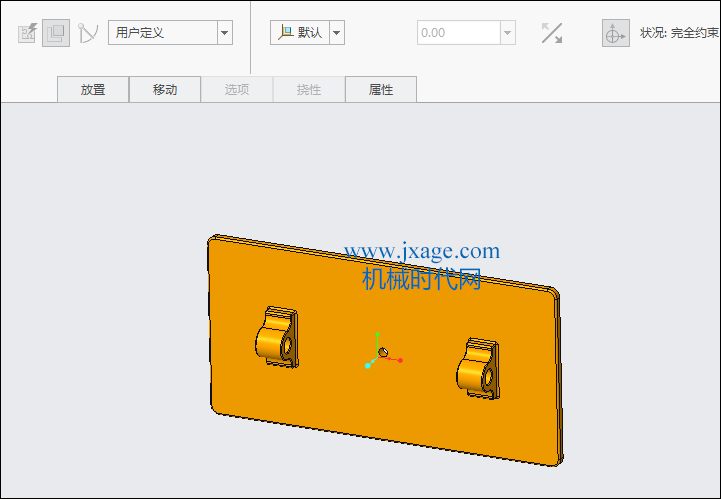Open the 移动 tab
The height and width of the screenshot is (499, 721).
coord(165,89)
